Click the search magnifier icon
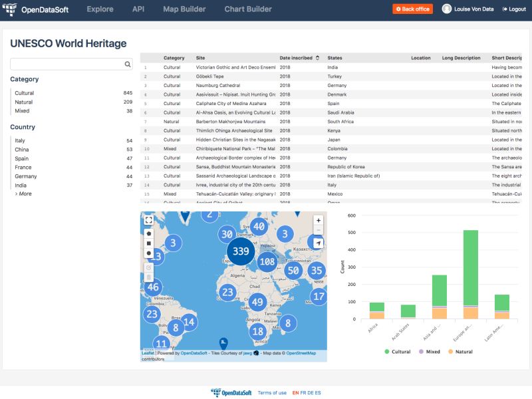The image size is (532, 399). 128,64
